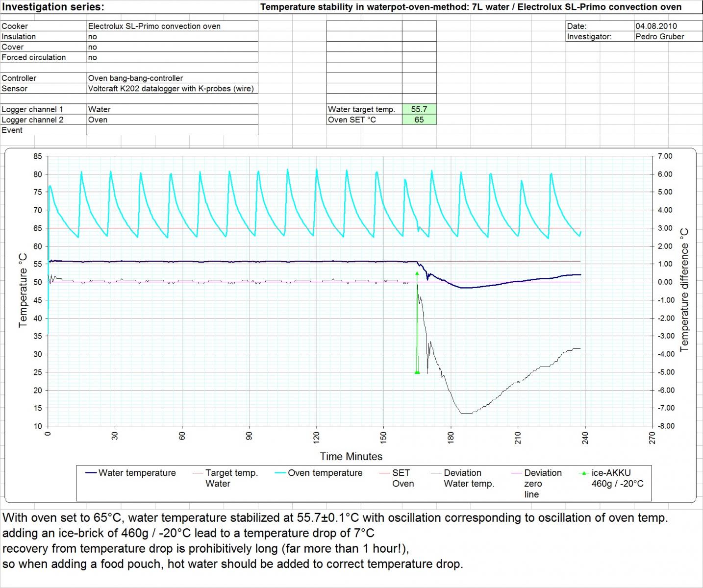
Task: Select the 'no' value next to Cover
Action: point(172,47)
